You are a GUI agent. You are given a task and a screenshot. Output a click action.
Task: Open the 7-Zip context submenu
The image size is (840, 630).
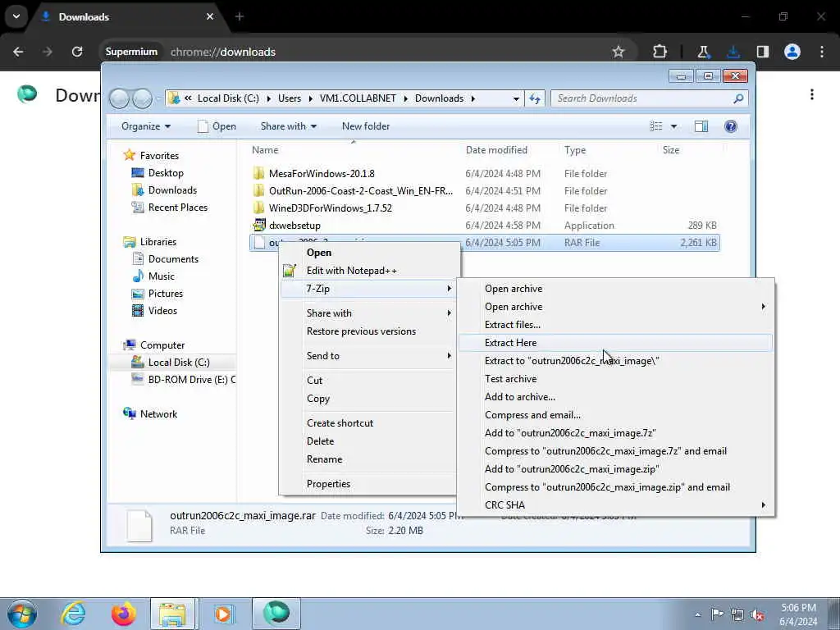[368, 289]
